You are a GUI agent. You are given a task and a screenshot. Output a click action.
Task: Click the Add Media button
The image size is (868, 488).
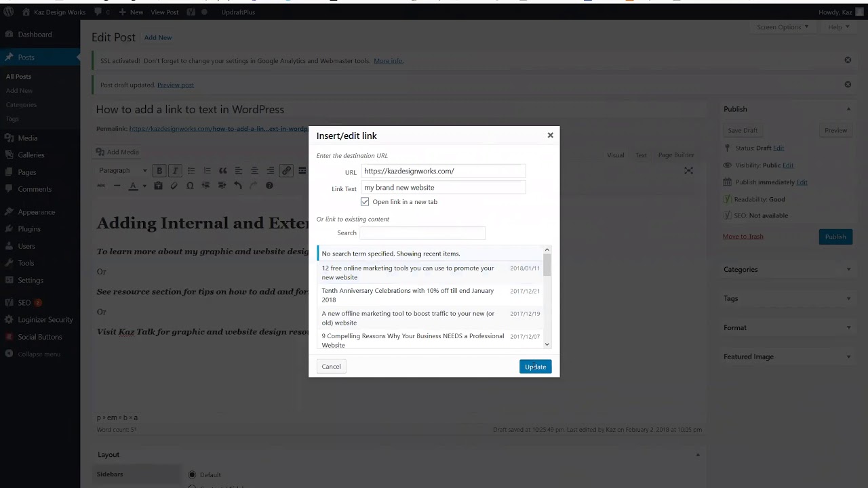[x=117, y=152]
